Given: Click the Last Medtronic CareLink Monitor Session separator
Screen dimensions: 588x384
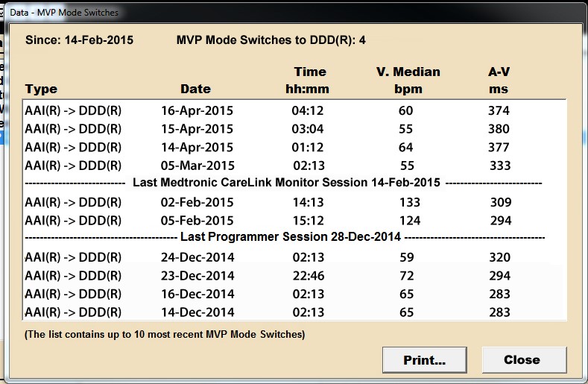Looking at the screenshot, I should point(287,183).
